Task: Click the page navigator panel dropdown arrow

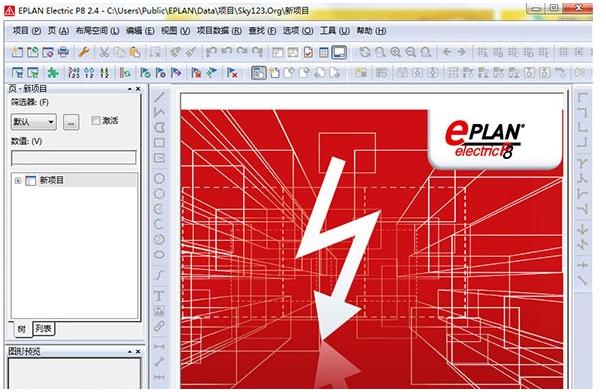Action: tap(130, 89)
